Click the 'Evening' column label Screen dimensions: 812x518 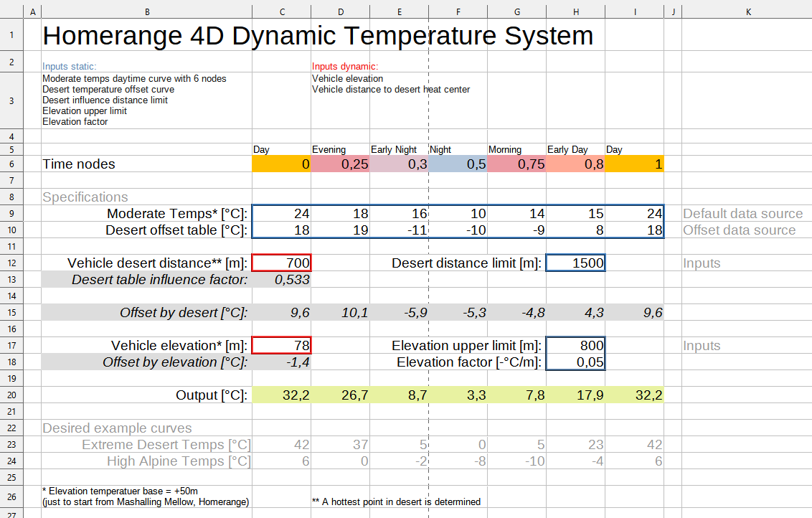point(329,150)
